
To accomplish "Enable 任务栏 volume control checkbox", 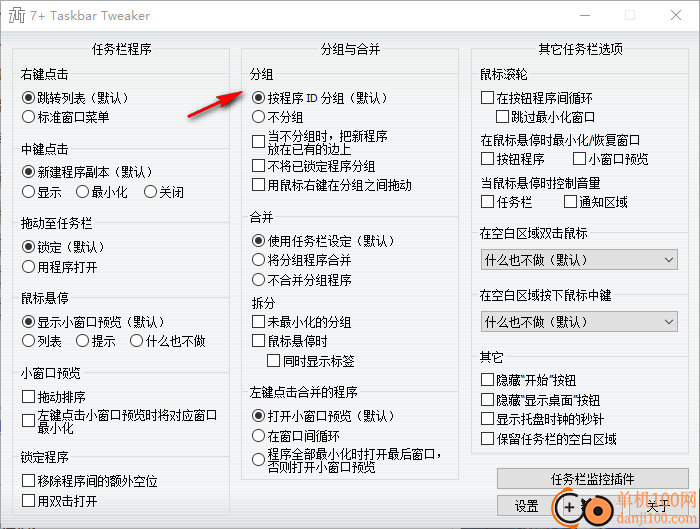I will click(488, 202).
